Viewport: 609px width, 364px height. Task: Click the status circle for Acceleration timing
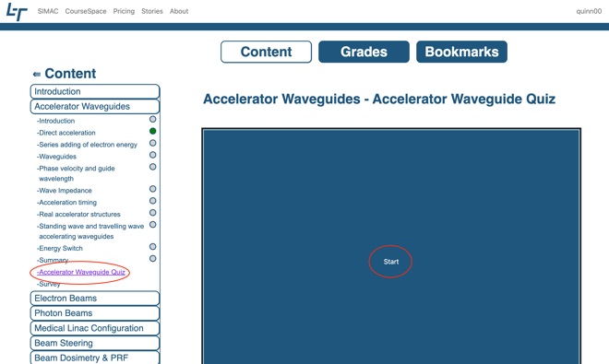tap(152, 201)
